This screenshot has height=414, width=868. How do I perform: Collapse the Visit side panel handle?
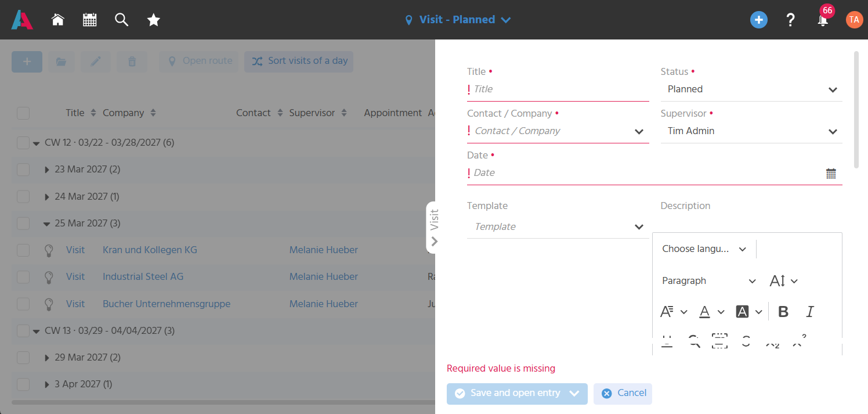click(433, 228)
